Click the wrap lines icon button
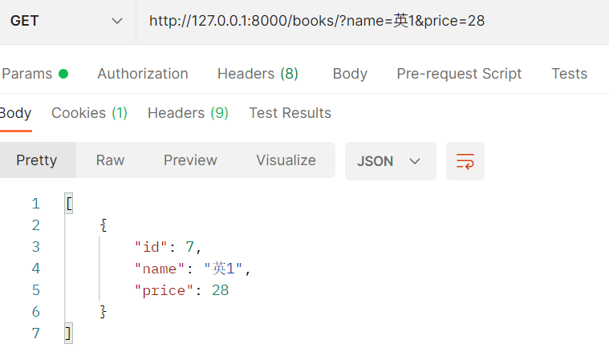The width and height of the screenshot is (609, 364). click(x=465, y=161)
